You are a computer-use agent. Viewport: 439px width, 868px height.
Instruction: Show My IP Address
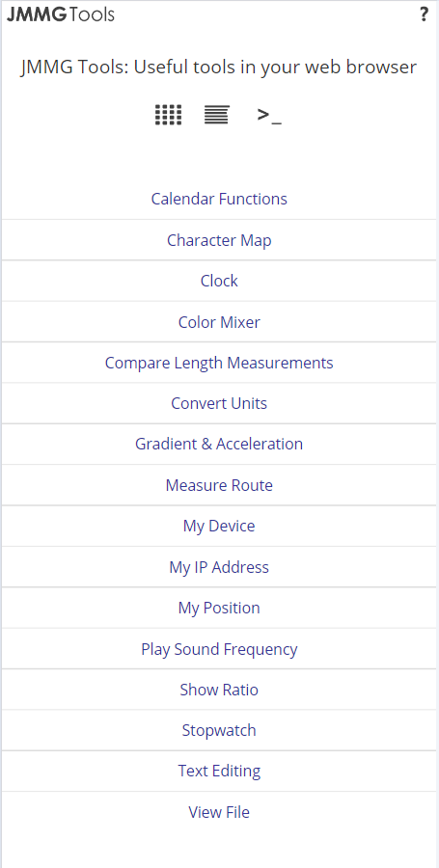219,567
